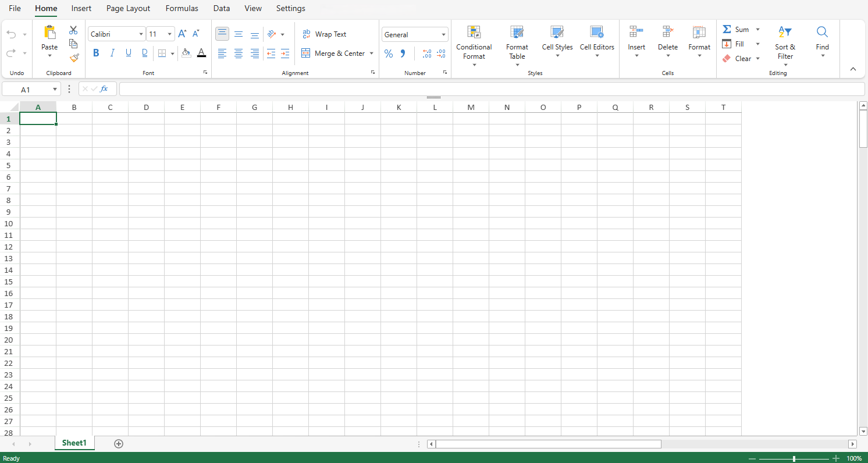Apply percent style format
The width and height of the screenshot is (868, 463).
click(x=389, y=54)
